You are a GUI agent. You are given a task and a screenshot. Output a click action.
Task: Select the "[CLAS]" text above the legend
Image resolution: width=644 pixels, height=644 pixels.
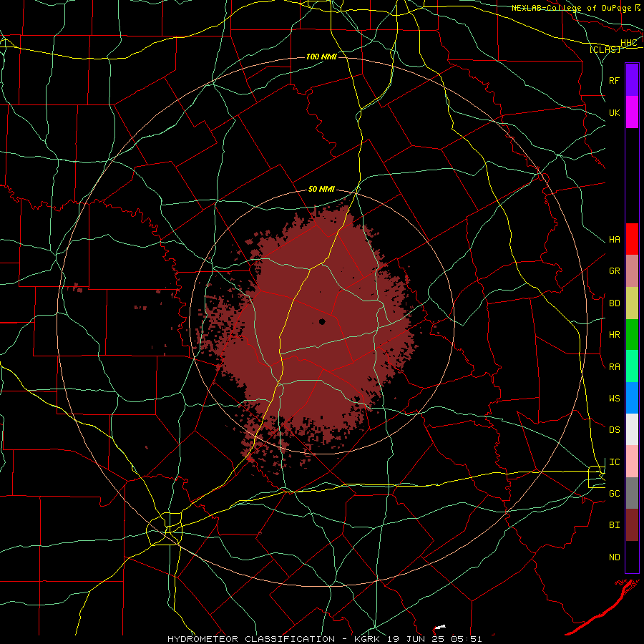(x=605, y=49)
